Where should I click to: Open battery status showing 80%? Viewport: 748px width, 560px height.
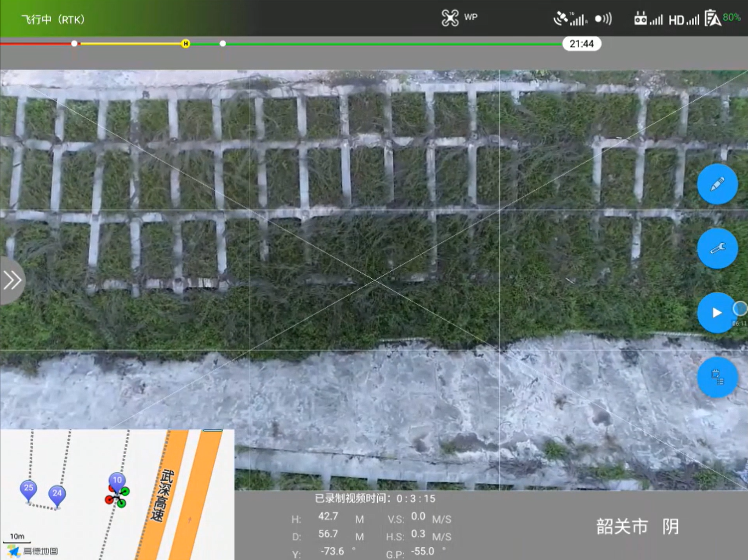(722, 18)
